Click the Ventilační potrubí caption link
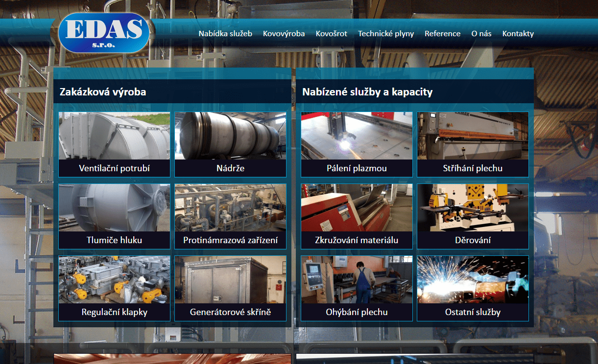The image size is (598, 364). click(x=114, y=168)
